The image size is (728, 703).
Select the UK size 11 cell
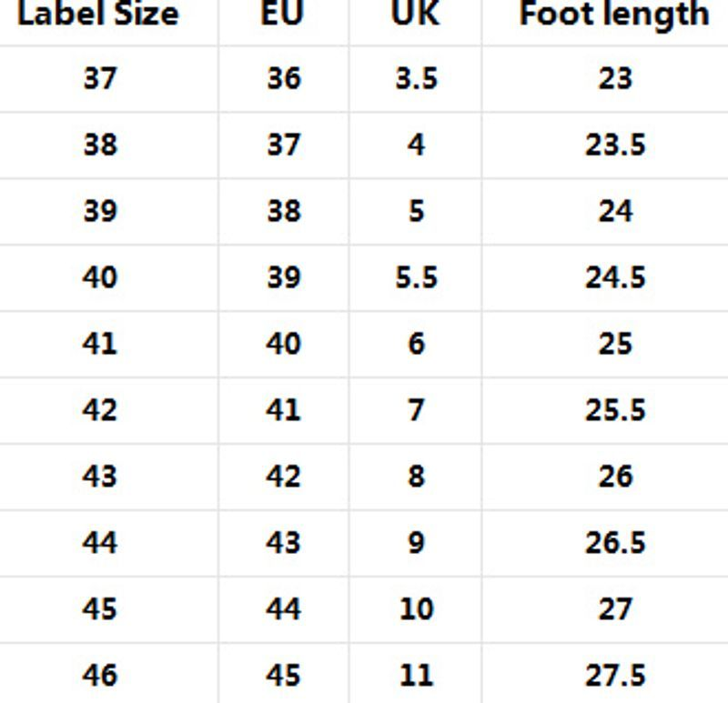[416, 675]
